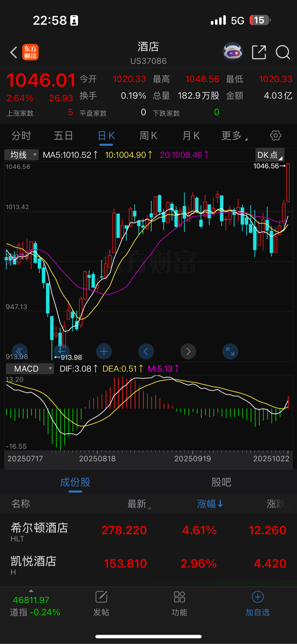
Task: Open the robot assistant avatar
Action: (x=232, y=52)
